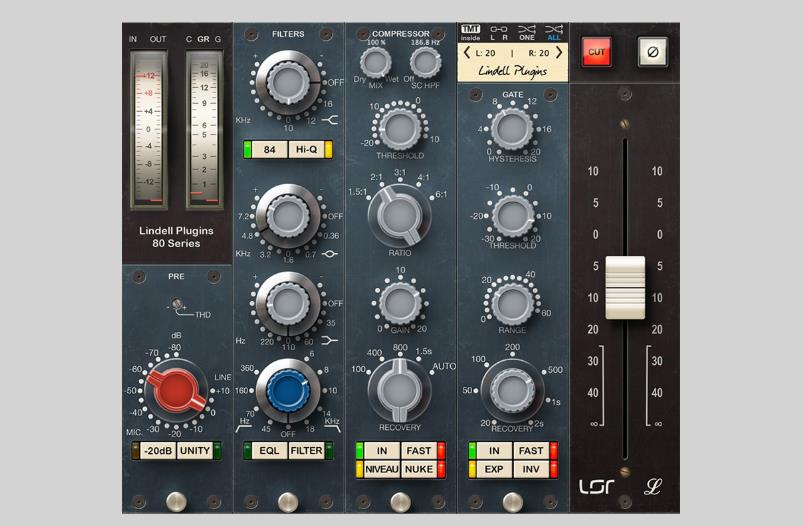Viewport: 804px width, 526px height.
Task: Click the compressor RECOVERY knob
Action: click(x=399, y=391)
